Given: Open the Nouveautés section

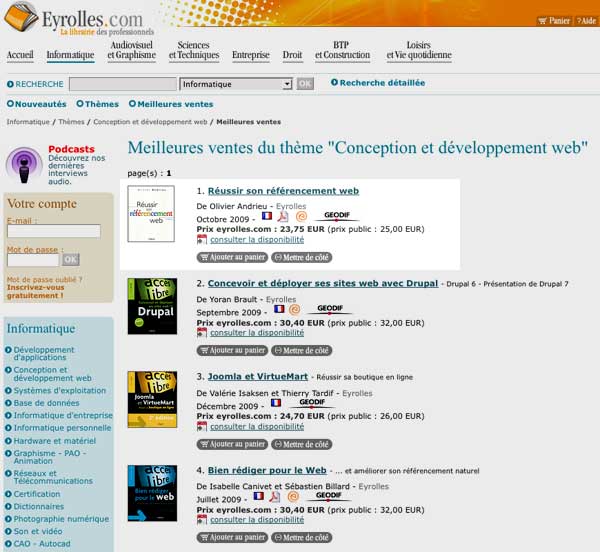Looking at the screenshot, I should (37, 104).
